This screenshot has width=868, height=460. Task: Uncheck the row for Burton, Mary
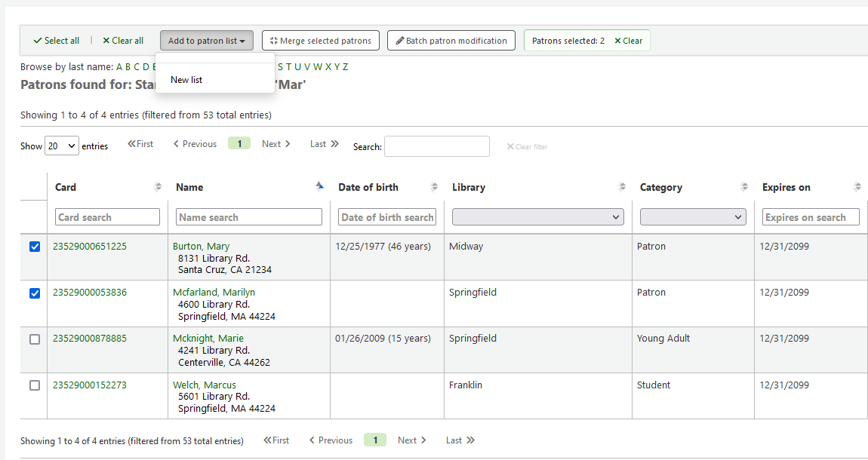[34, 245]
